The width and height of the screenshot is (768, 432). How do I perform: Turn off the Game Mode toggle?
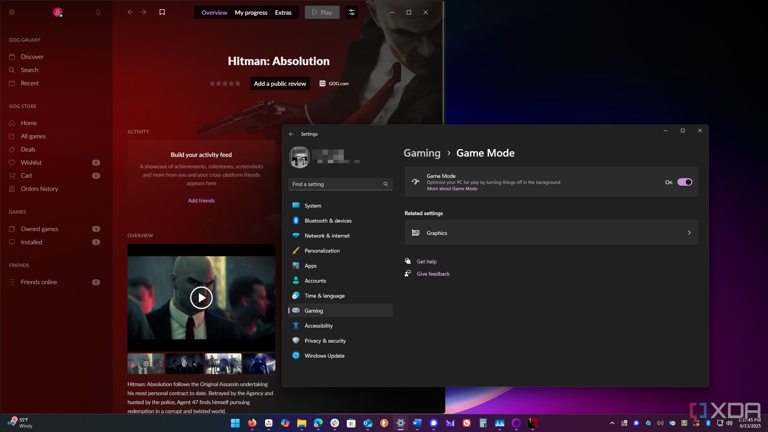(x=685, y=182)
